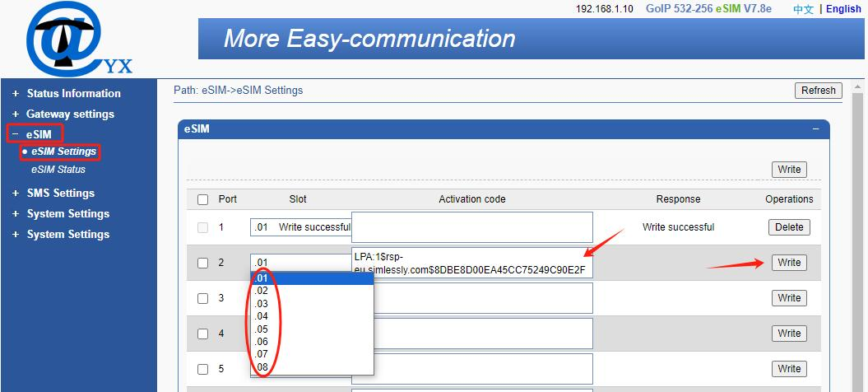The height and width of the screenshot is (392, 868).
Task: Select slot .05 in the dropdown list
Action: click(312, 329)
